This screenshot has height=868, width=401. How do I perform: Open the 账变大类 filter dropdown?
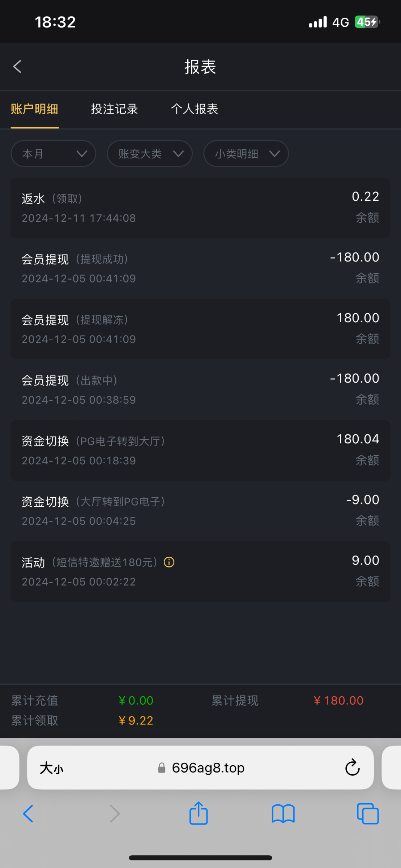(x=150, y=154)
